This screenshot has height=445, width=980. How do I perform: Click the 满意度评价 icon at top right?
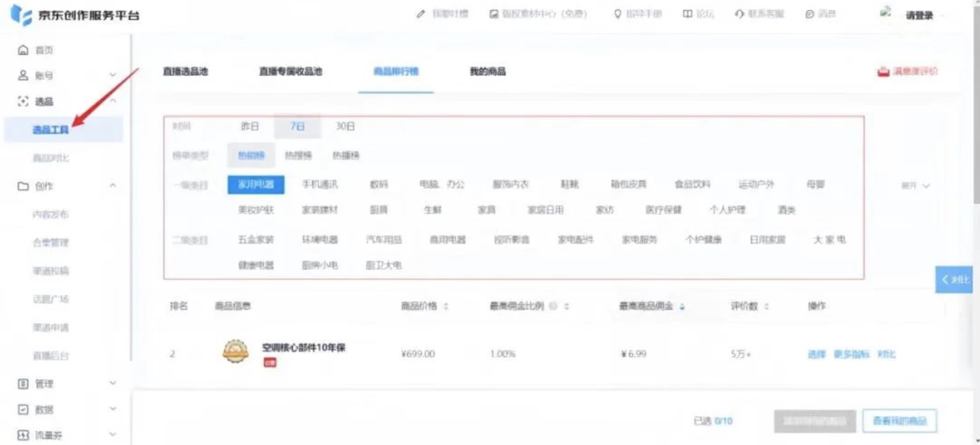[883, 71]
